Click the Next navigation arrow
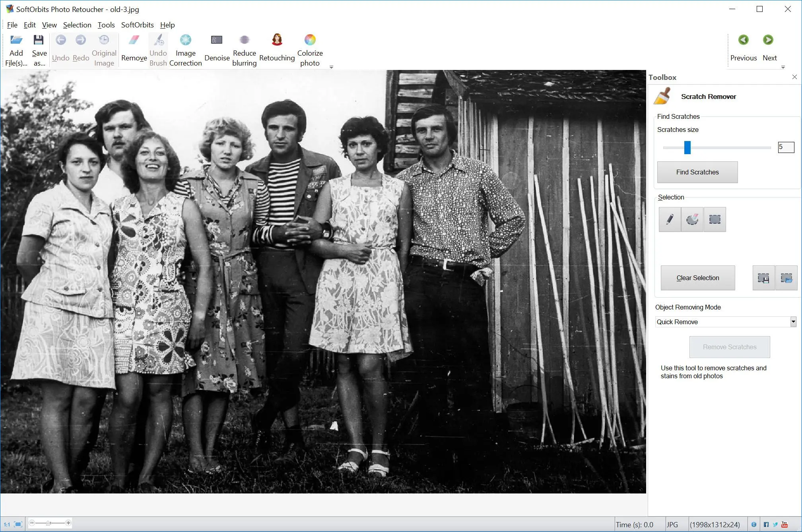Screen dimensions: 802x532 (x=769, y=41)
